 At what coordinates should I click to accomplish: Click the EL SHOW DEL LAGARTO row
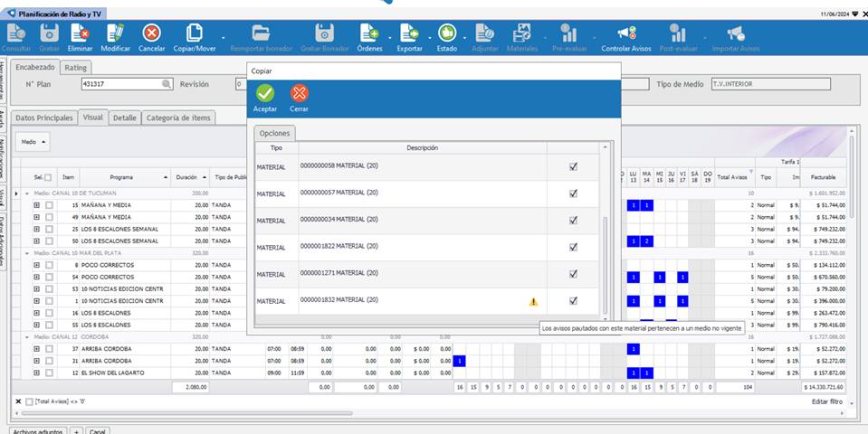tap(432, 373)
